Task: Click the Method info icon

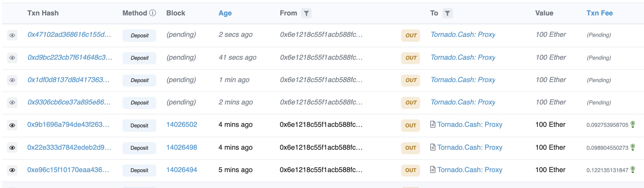Action: click(x=153, y=13)
